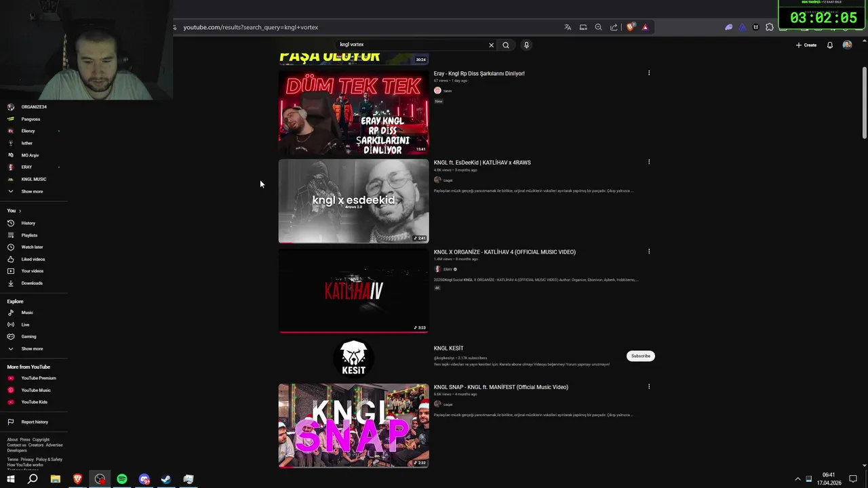Expand the You section chevron
This screenshot has width=868, height=488.
(20, 211)
